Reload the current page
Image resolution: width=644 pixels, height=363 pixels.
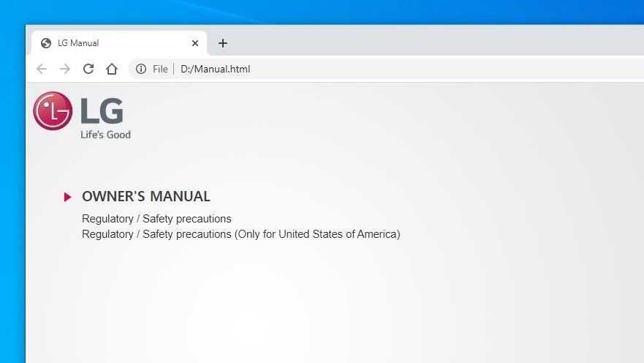pos(88,69)
